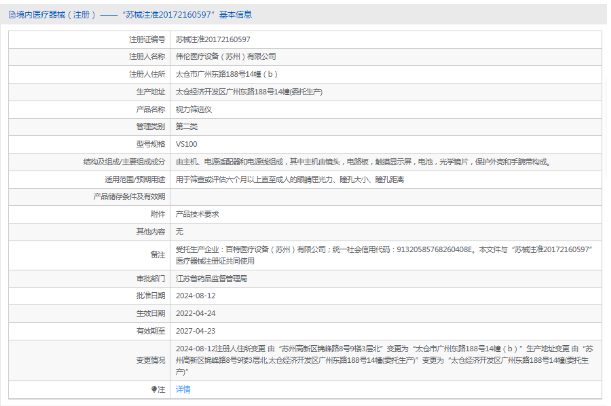Click the 生效日期 label
Image resolution: width=611 pixels, height=406 pixels.
(x=150, y=313)
